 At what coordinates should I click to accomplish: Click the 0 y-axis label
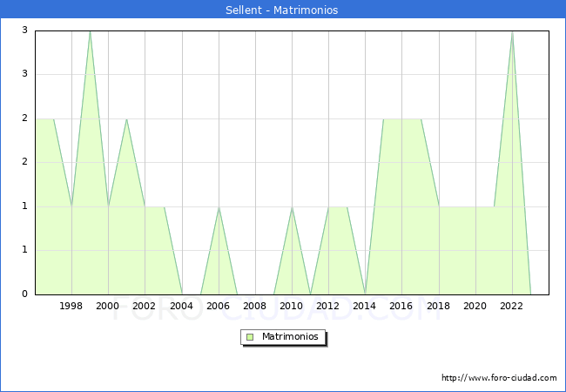coord(24,294)
